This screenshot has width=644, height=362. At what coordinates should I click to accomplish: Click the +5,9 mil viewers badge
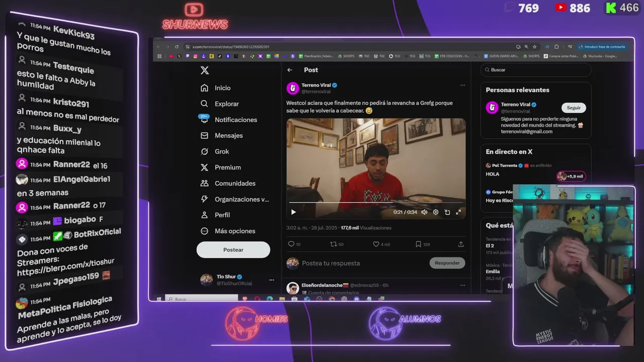(571, 176)
